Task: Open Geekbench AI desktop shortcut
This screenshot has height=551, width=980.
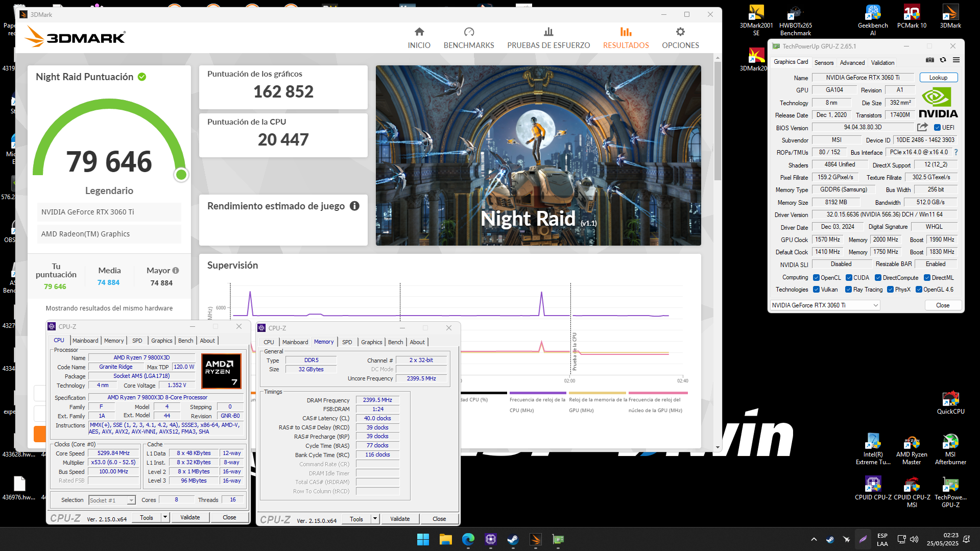Action: (873, 20)
